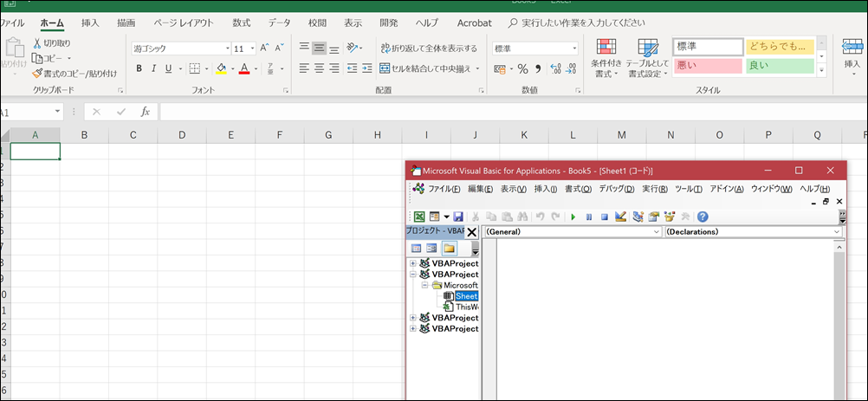This screenshot has height=401, width=868.
Task: Click View Code icon in Project pane
Action: coord(417,249)
